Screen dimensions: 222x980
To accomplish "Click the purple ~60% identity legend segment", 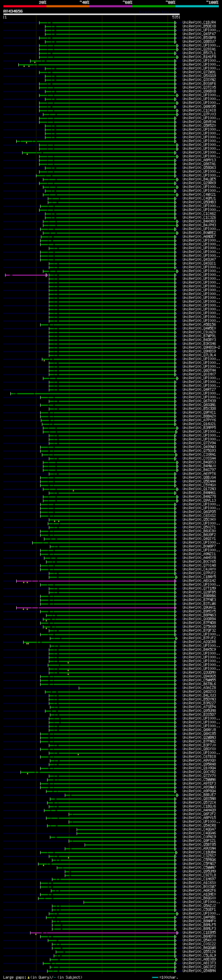I will click(111, 6).
